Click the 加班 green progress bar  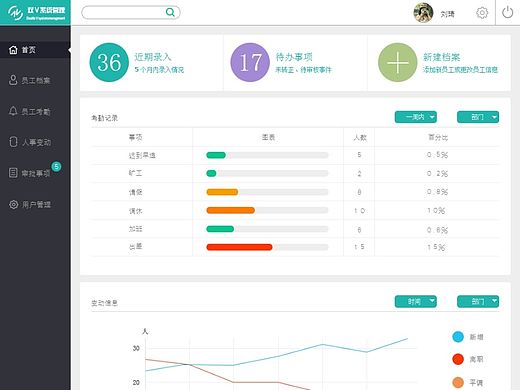tap(220, 229)
